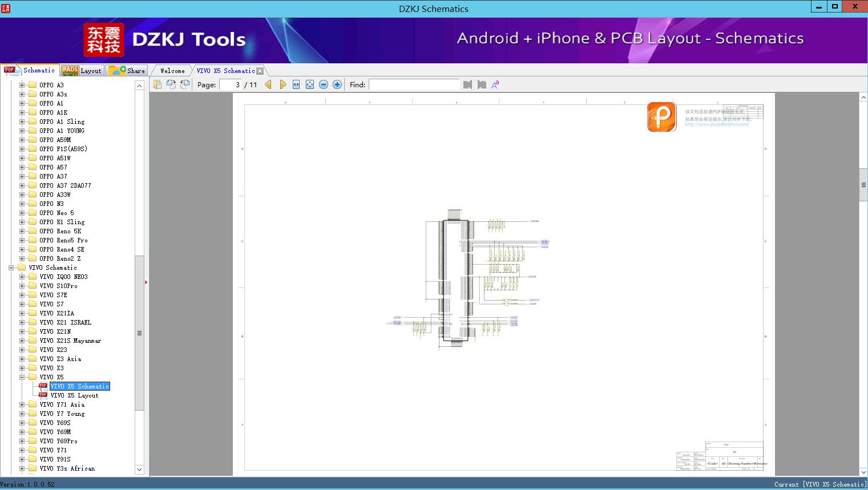The width and height of the screenshot is (868, 490).
Task: Select the VIVO Y69Pro entry
Action: tap(58, 441)
